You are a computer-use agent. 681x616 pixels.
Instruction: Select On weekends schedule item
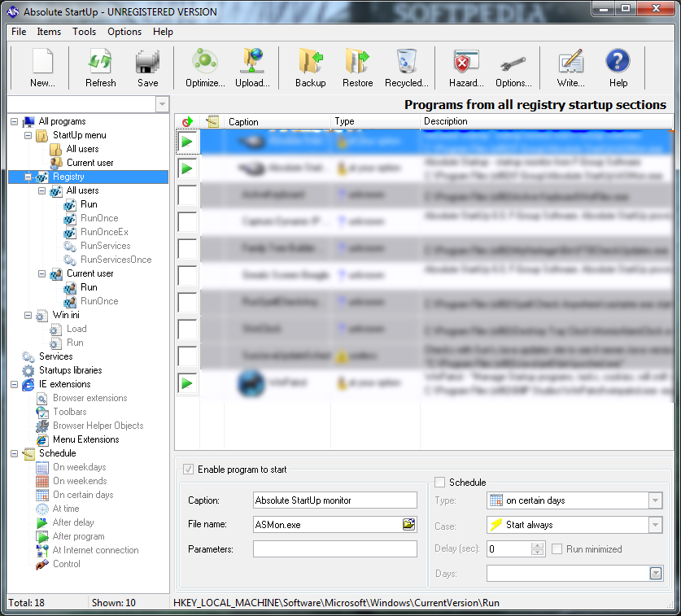(80, 482)
